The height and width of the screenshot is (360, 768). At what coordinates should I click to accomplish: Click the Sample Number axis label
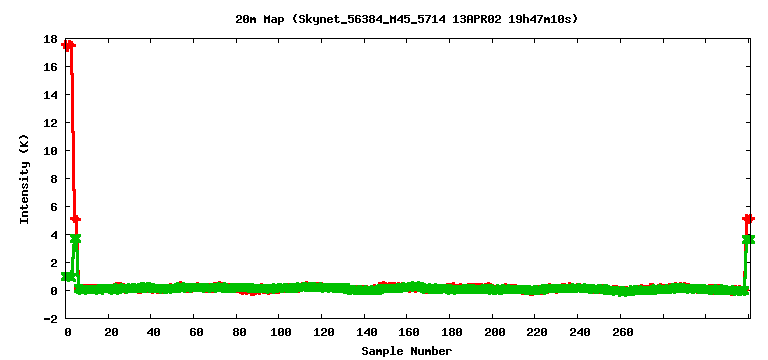pos(407,351)
